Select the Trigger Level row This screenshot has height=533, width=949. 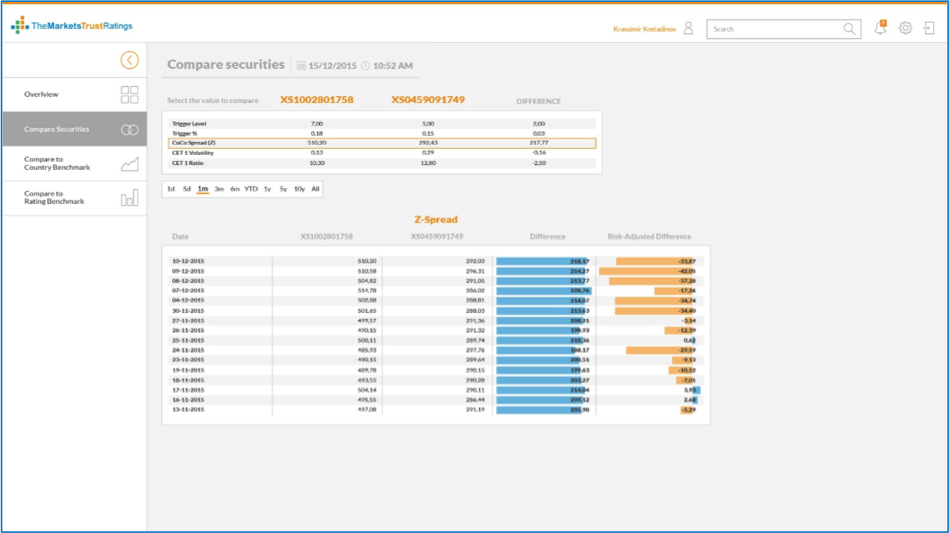pos(382,123)
